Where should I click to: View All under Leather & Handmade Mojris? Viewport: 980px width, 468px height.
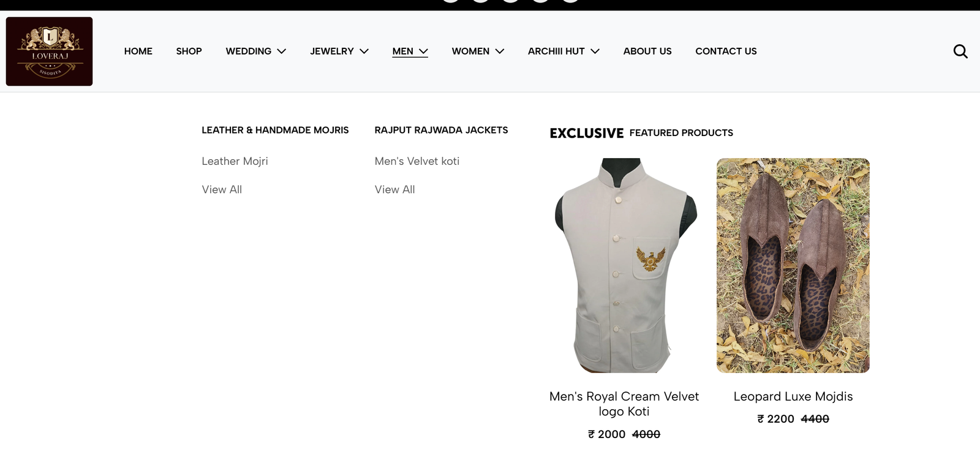pyautogui.click(x=222, y=189)
